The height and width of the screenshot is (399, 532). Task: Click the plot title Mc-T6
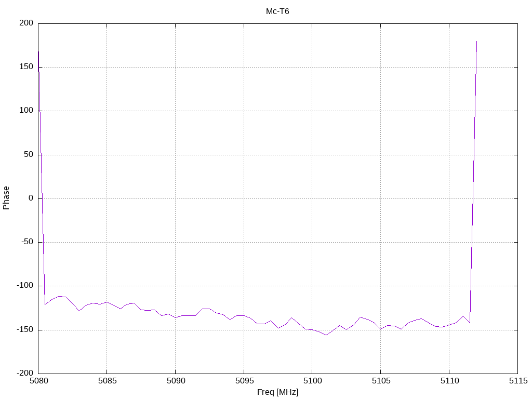277,11
